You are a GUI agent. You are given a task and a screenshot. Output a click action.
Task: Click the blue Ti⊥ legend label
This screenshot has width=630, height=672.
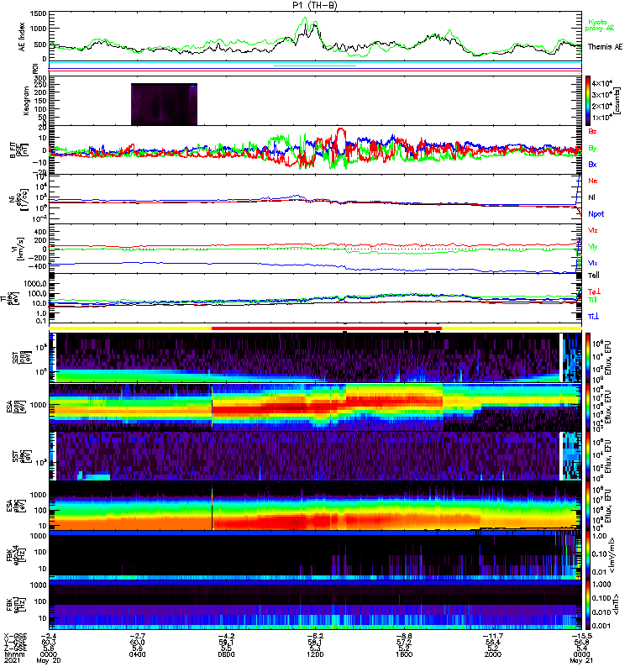tap(593, 317)
